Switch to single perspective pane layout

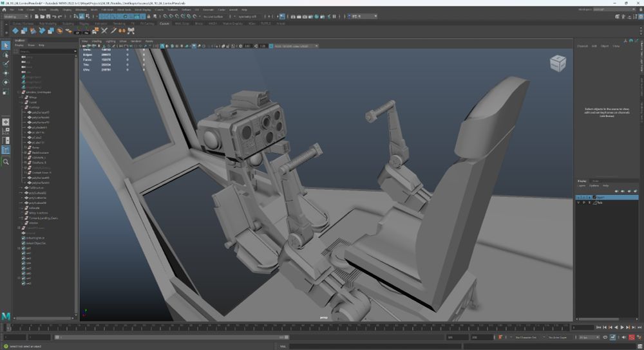point(6,122)
